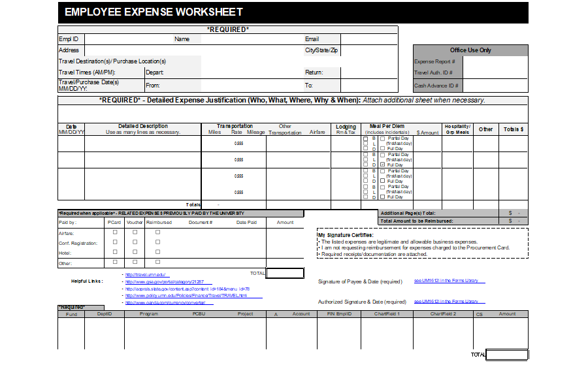Click the "My Signature Certifies:" text

[346, 235]
